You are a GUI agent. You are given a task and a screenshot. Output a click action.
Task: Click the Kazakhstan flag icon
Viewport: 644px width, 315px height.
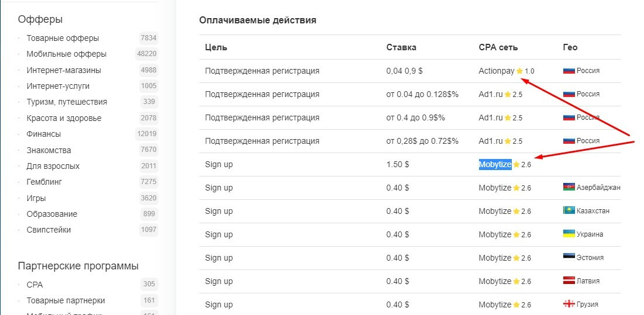point(568,211)
